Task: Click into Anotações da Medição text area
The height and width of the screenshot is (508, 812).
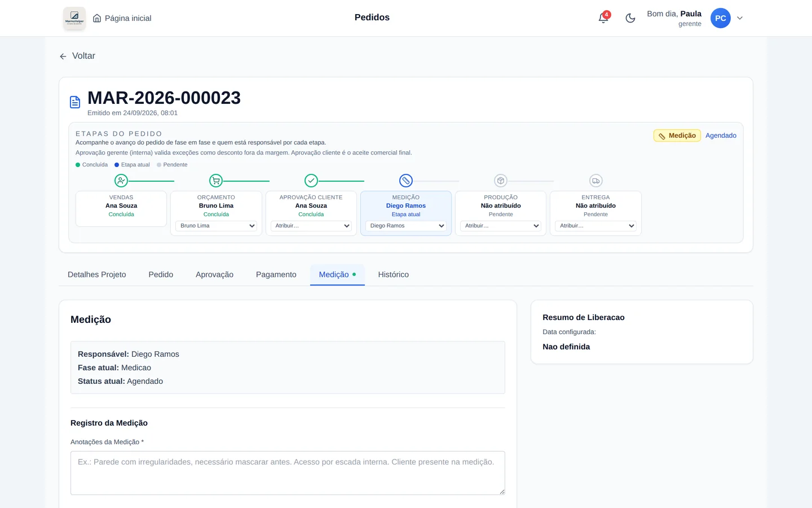Action: point(288,473)
